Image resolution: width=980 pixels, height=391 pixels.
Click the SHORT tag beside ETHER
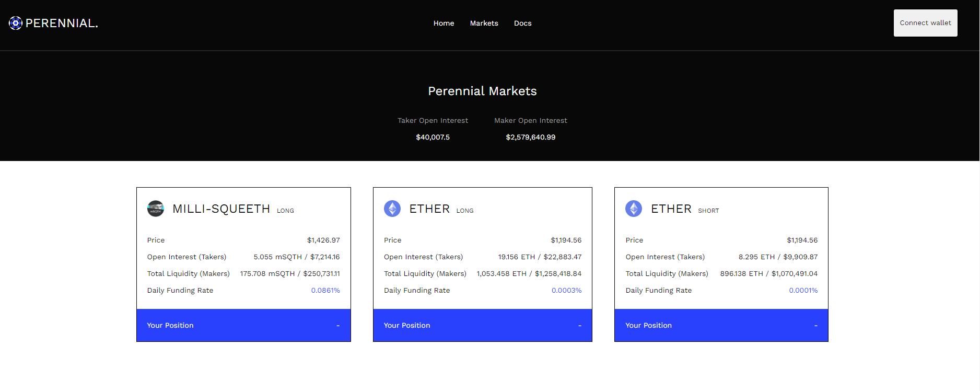(x=708, y=211)
